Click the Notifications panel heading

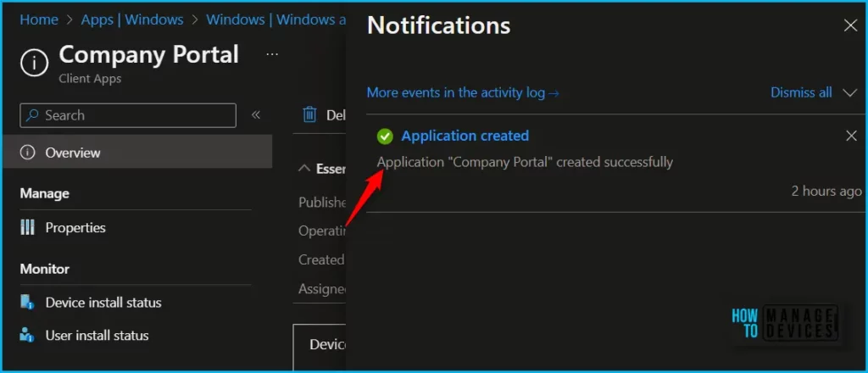coord(438,25)
